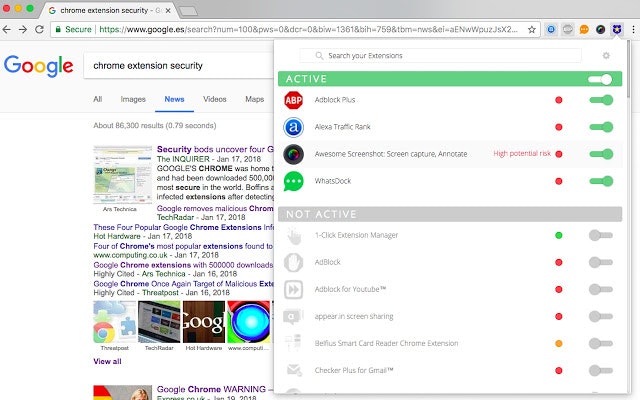Reload the current page

coord(39,29)
